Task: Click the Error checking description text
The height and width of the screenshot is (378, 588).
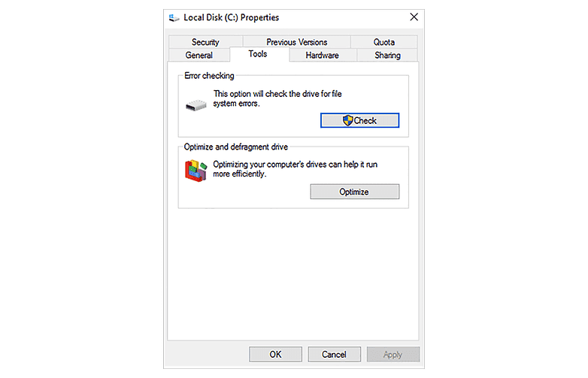Action: 277,98
